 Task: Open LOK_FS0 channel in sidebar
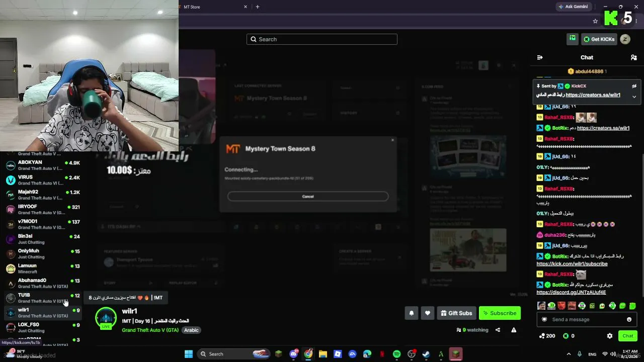point(43,327)
